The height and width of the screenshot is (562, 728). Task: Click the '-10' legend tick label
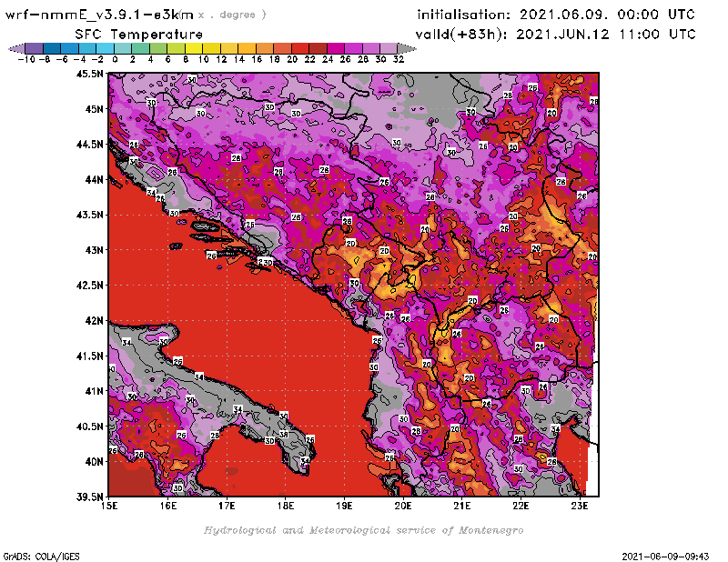26,59
